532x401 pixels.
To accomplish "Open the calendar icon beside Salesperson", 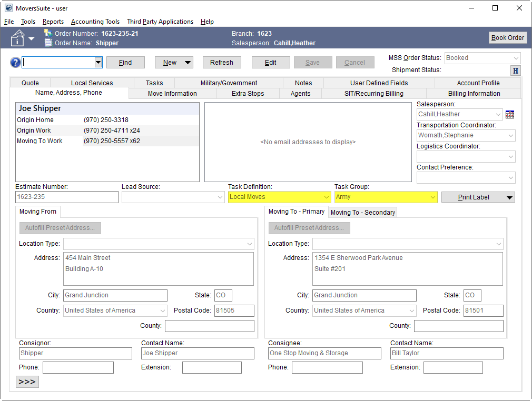I will click(x=509, y=114).
